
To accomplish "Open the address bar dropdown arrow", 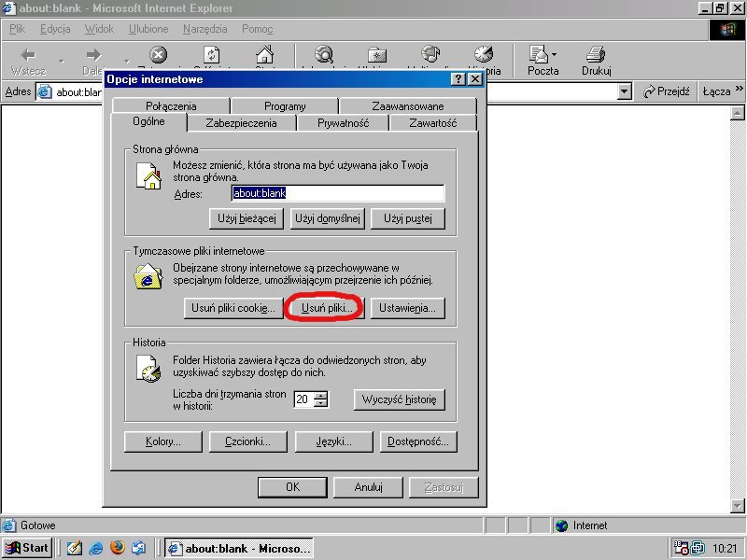I will point(624,91).
